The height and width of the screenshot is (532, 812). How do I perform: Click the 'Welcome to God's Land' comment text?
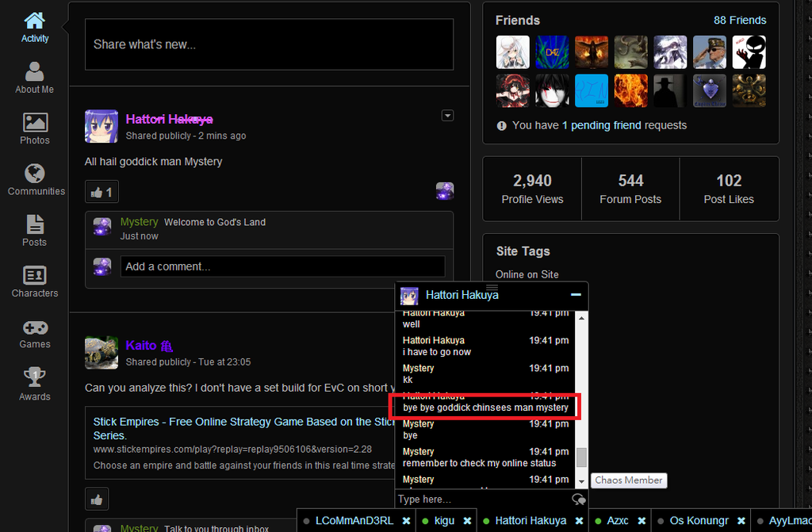tap(215, 222)
